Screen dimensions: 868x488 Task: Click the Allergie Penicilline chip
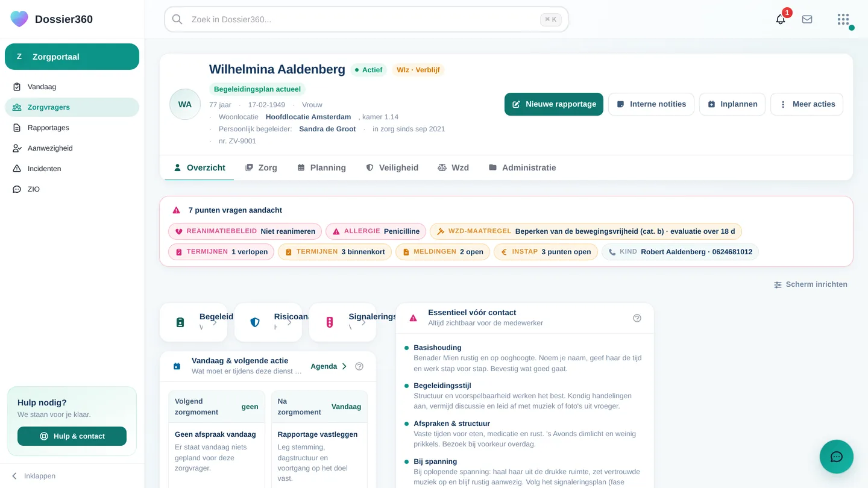pos(376,231)
